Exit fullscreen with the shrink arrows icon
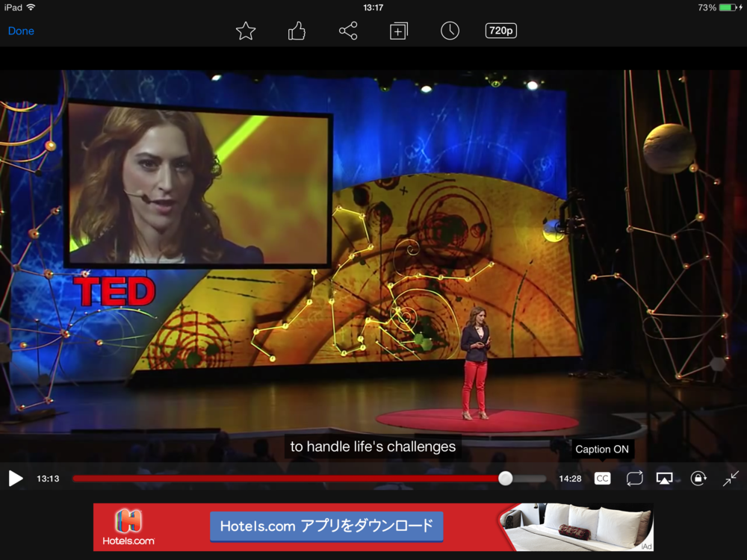 pos(731,479)
